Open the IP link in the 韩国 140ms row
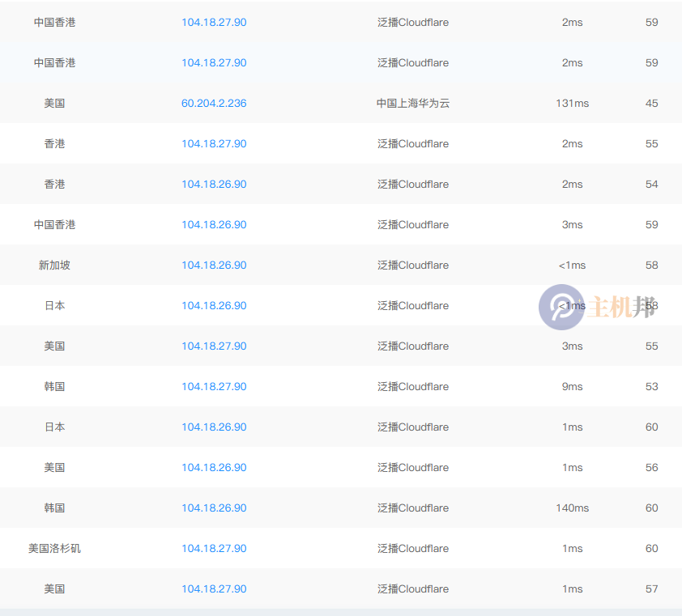The image size is (682, 616). 214,508
